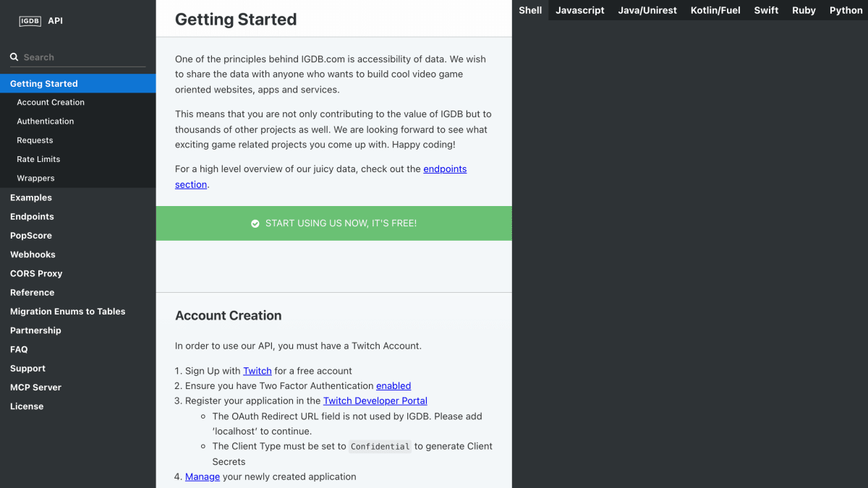
Task: Open the Webhooks section
Action: pos(77,254)
